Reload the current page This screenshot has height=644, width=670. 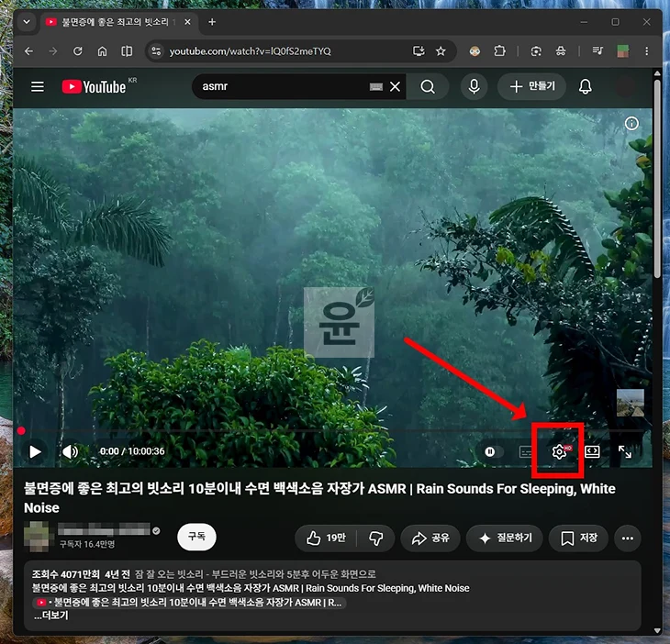77,51
